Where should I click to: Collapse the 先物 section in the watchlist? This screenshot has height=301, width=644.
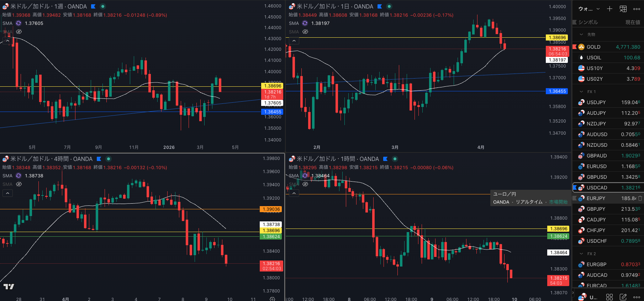(x=581, y=34)
